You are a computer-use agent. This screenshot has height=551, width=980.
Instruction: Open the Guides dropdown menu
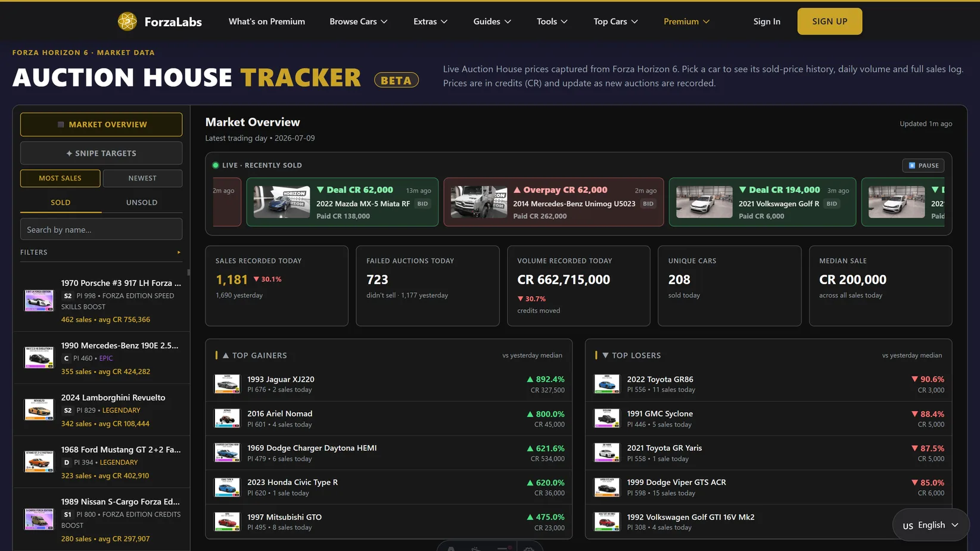(492, 21)
